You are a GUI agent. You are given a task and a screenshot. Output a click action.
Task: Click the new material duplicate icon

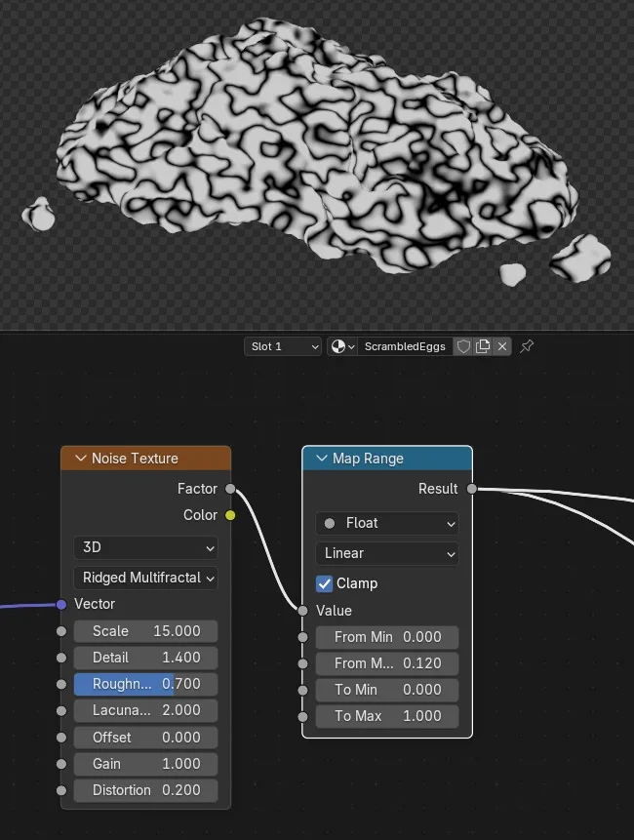tap(483, 346)
